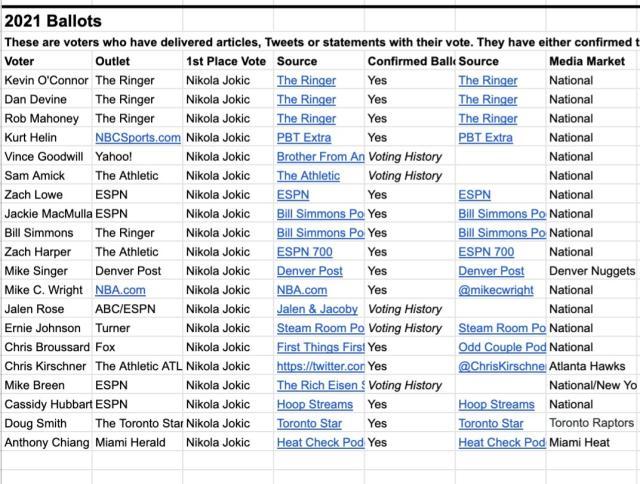Click the Denver Nuggets media market cell
Screen dimensions: 640x484
pyautogui.click(x=592, y=271)
